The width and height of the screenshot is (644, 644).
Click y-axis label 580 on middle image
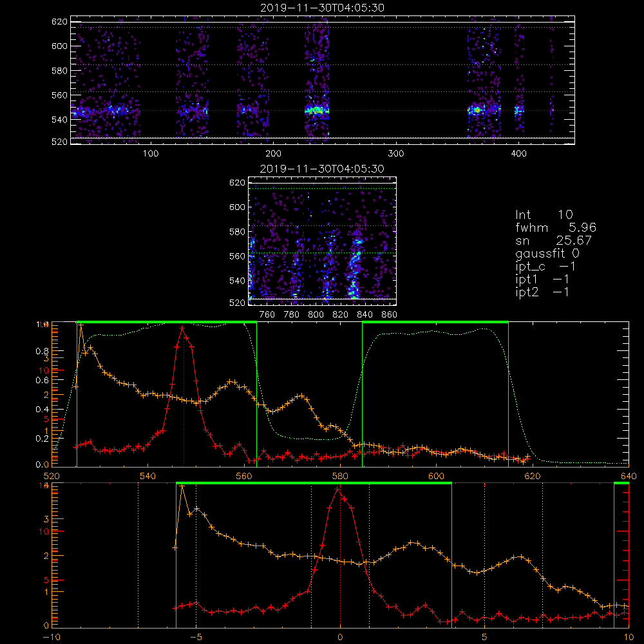coord(237,232)
